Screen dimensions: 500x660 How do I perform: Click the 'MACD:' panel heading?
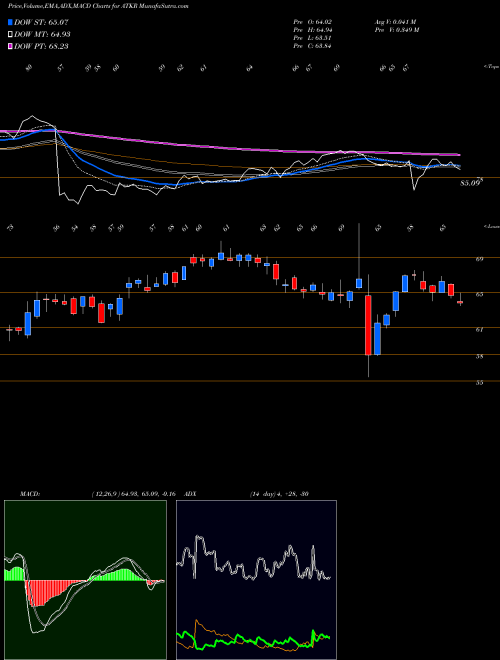pos(29,494)
